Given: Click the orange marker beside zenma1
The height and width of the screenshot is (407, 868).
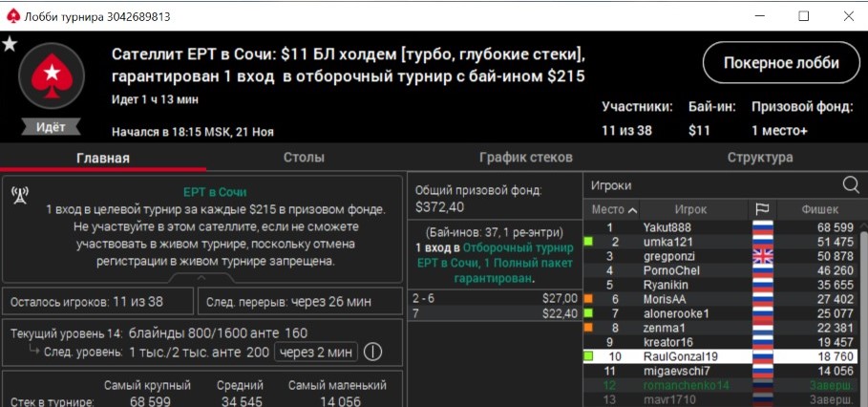Looking at the screenshot, I should (588, 328).
